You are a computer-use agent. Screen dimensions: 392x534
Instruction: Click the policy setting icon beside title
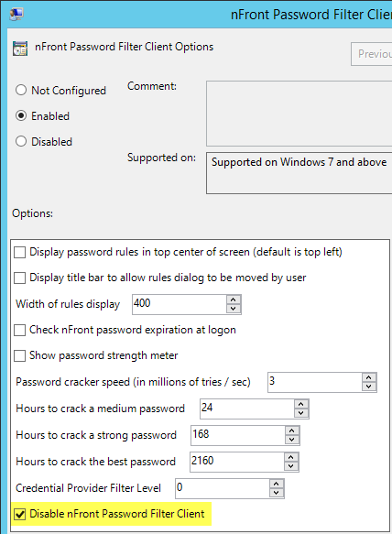[20, 48]
